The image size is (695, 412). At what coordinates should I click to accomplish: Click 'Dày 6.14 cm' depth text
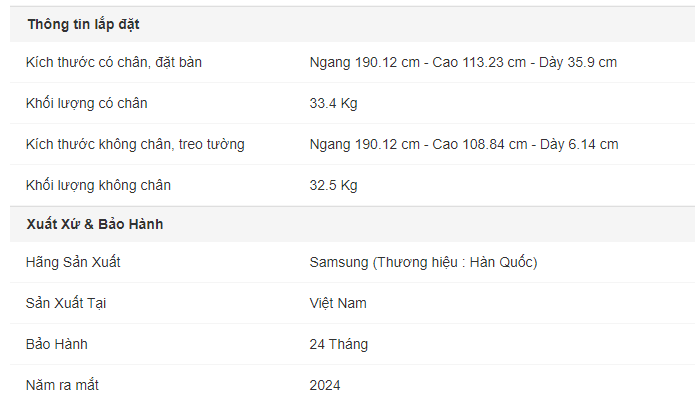579,144
